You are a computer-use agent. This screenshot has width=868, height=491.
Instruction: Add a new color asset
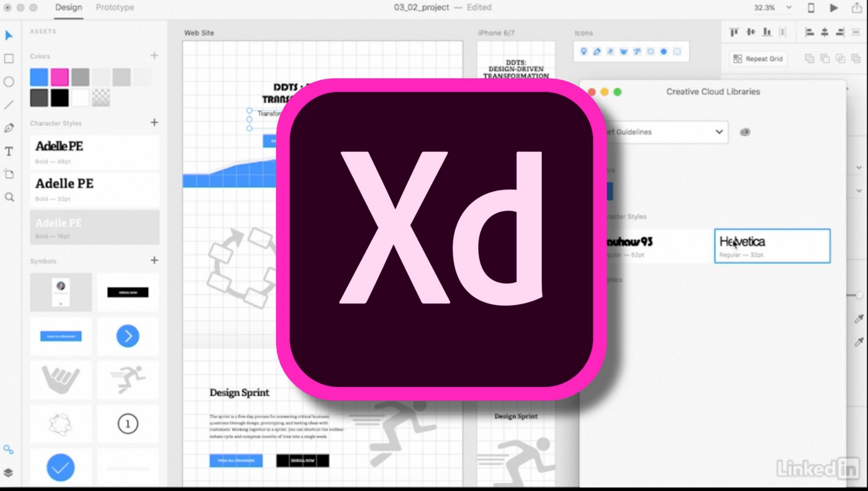[154, 55]
